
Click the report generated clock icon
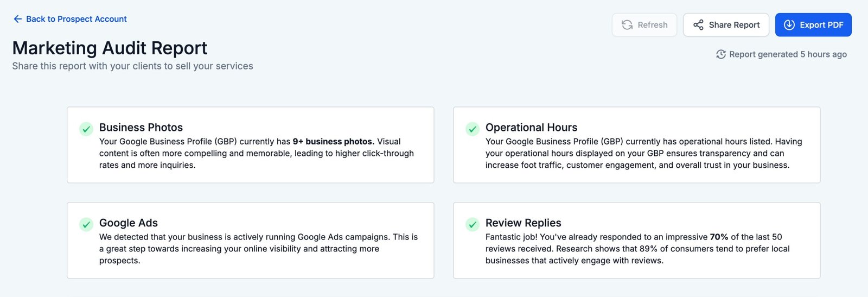click(720, 54)
